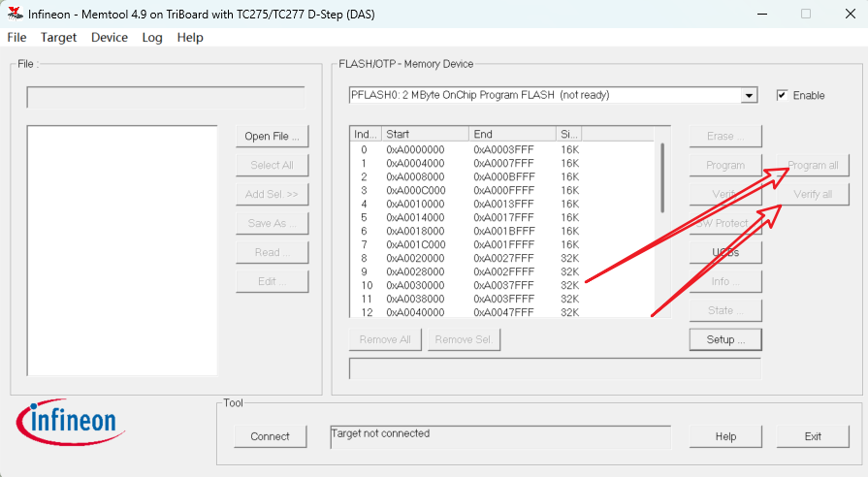The height and width of the screenshot is (477, 868).
Task: Open the Setup dialog button
Action: click(725, 339)
